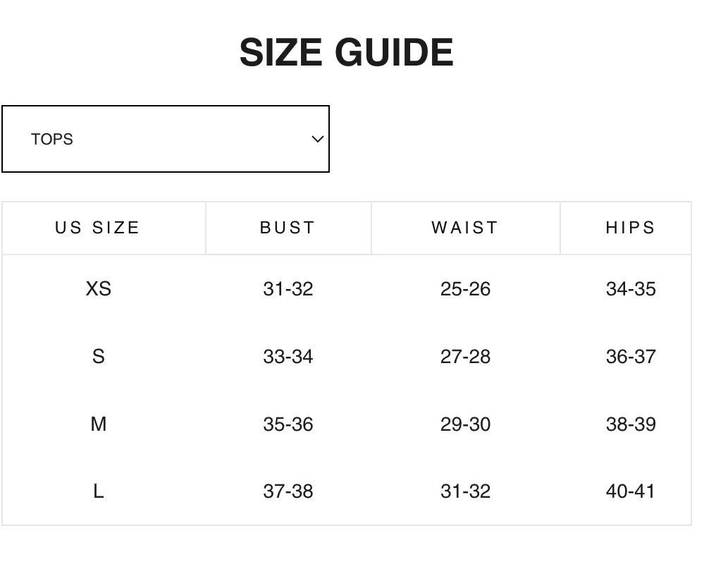Image resolution: width=716 pixels, height=588 pixels.
Task: Open the TOPS category dropdown
Action: pyautogui.click(x=166, y=139)
